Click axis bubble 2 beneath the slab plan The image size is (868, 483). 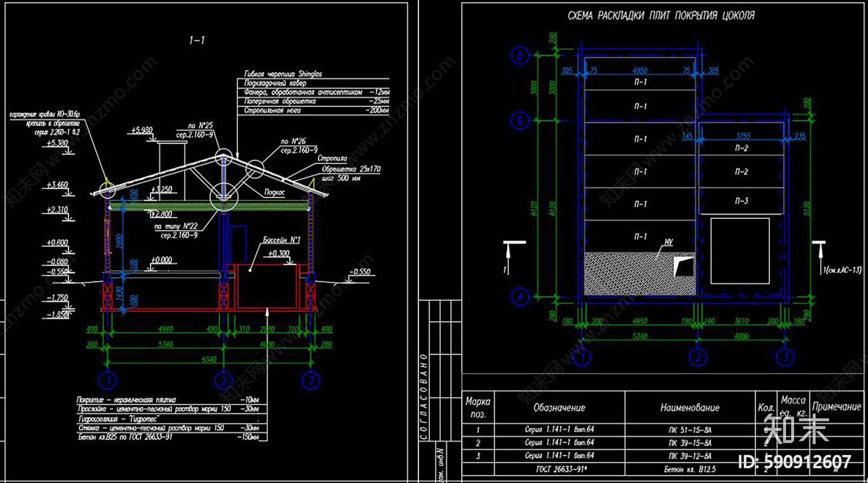click(698, 357)
